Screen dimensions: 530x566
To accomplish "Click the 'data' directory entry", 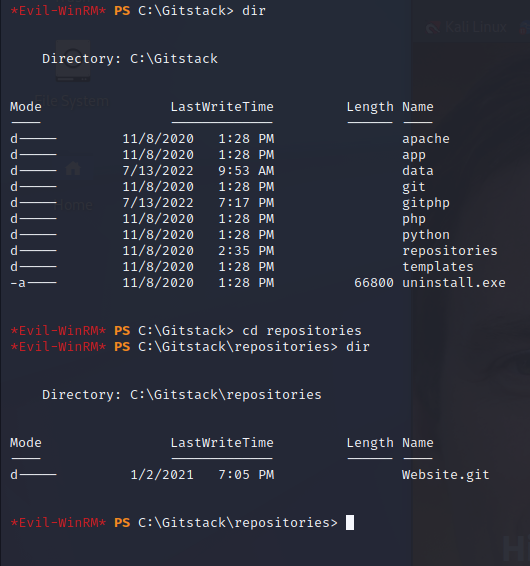I will (x=418, y=171).
